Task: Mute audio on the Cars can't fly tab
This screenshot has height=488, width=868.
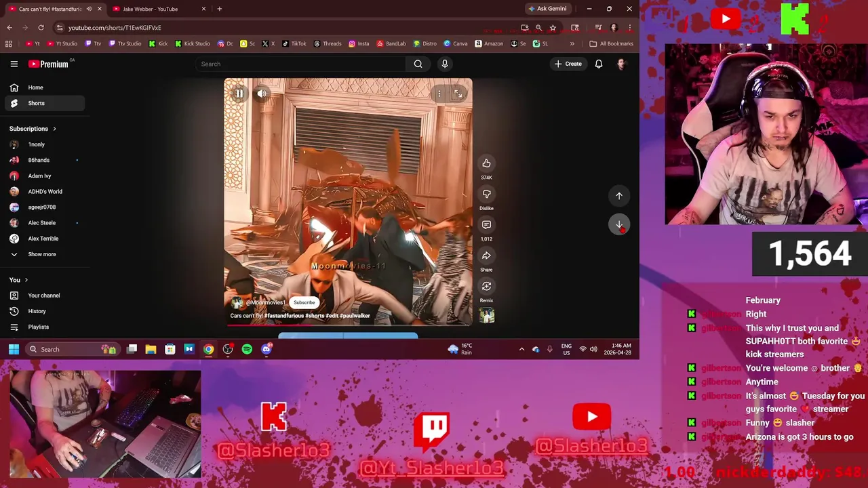Action: coord(89,9)
